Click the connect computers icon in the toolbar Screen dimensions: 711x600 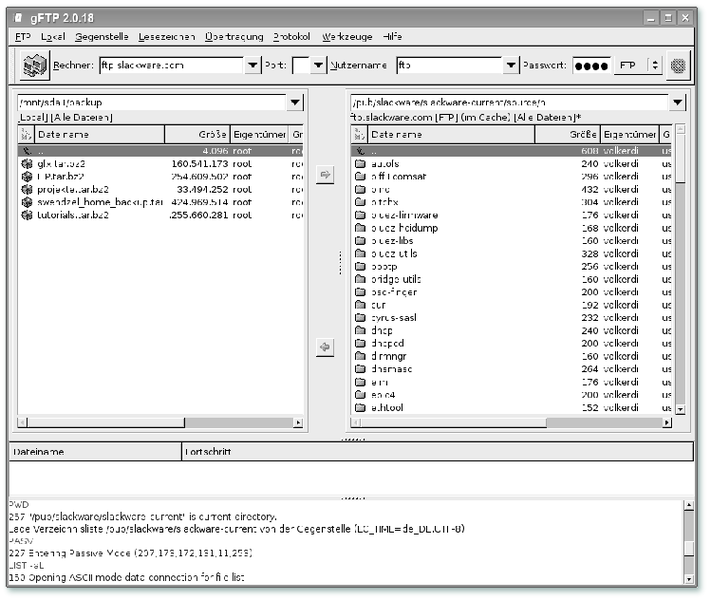(36, 65)
